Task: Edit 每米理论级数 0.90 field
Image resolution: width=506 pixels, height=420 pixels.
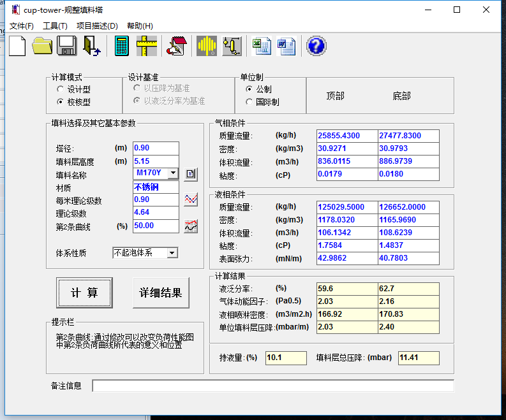Action: (x=156, y=199)
